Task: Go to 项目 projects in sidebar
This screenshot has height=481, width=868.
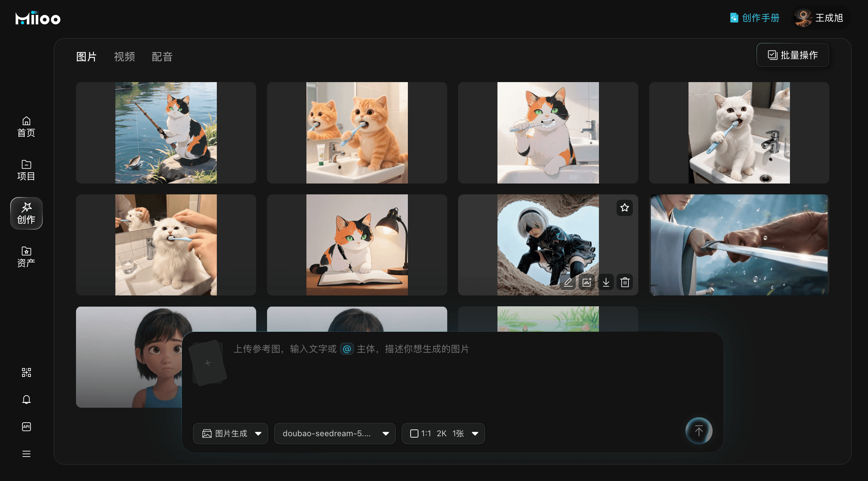Action: click(26, 170)
